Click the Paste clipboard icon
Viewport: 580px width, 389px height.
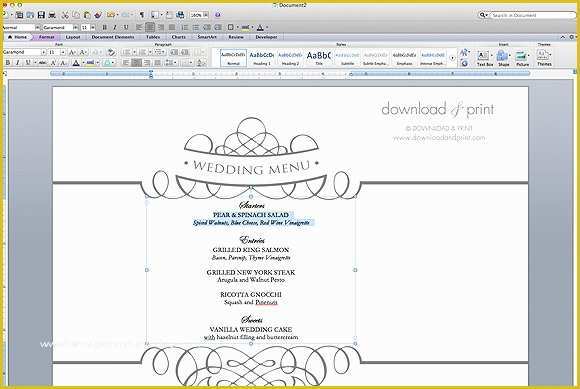pos(87,15)
